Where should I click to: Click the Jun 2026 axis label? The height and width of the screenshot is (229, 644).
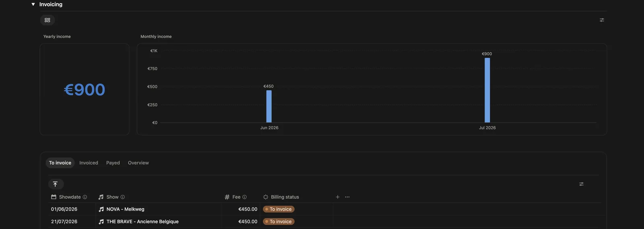tap(269, 128)
